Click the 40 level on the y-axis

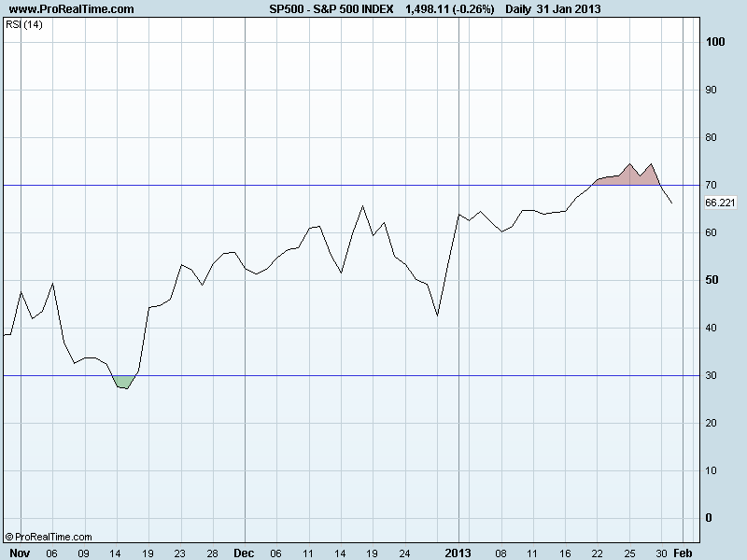point(711,328)
